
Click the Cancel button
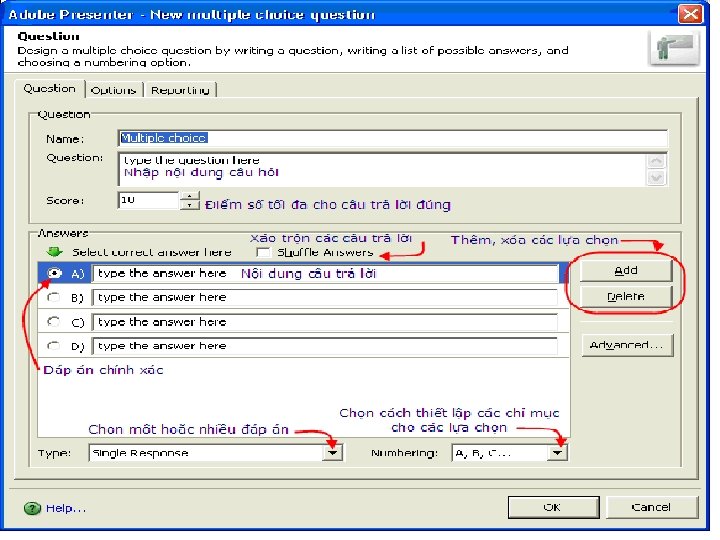tap(652, 507)
